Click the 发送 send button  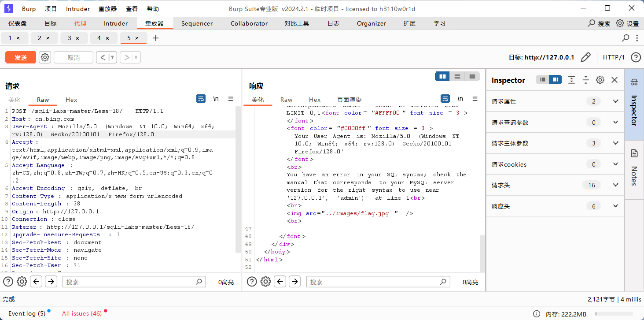click(21, 57)
